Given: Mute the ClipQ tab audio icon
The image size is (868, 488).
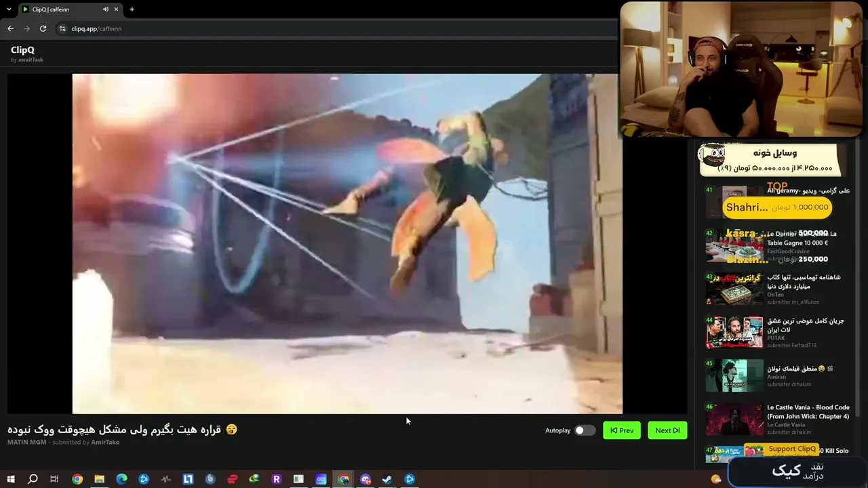Looking at the screenshot, I should tap(106, 9).
